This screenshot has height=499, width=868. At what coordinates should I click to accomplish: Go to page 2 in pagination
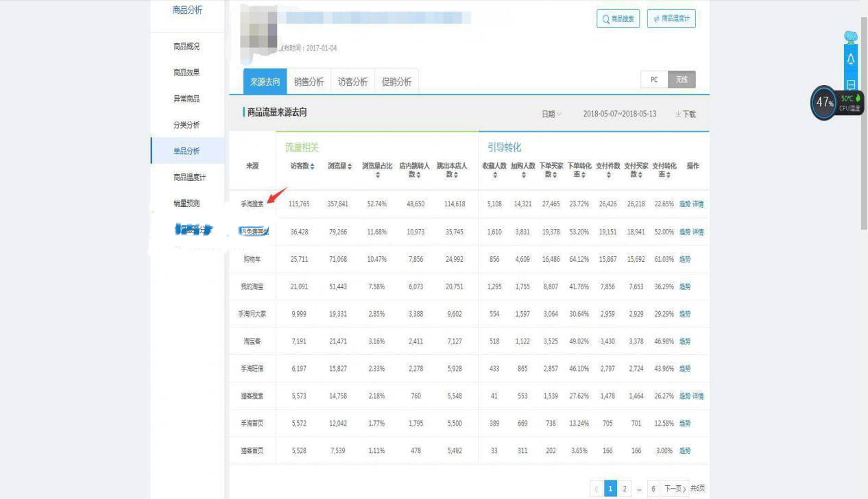625,488
